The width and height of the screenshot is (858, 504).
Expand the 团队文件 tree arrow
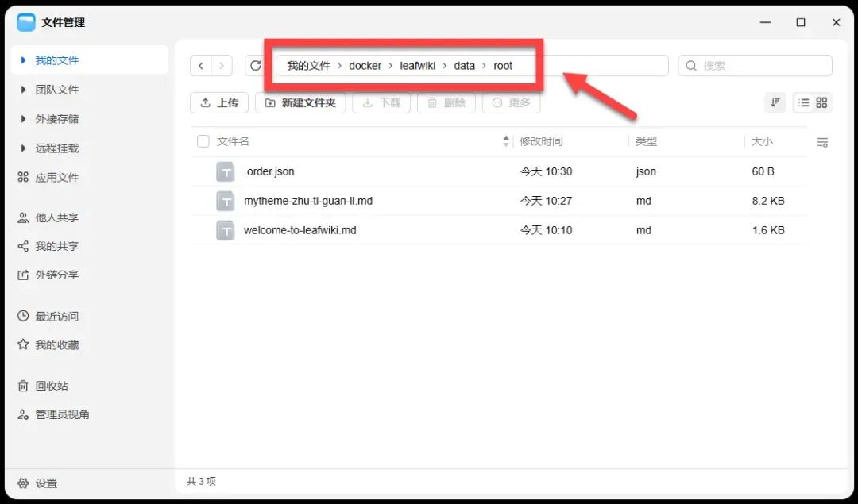coord(23,90)
